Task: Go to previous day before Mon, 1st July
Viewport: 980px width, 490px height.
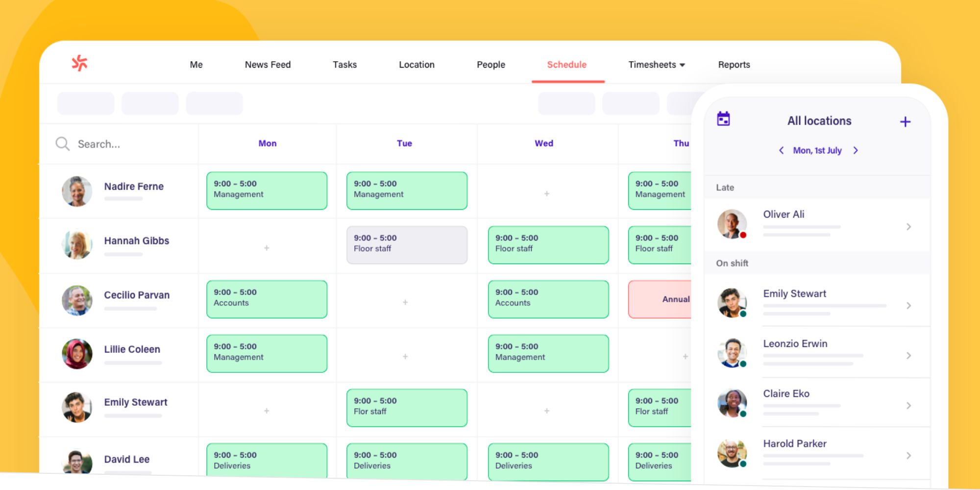Action: pyautogui.click(x=782, y=150)
